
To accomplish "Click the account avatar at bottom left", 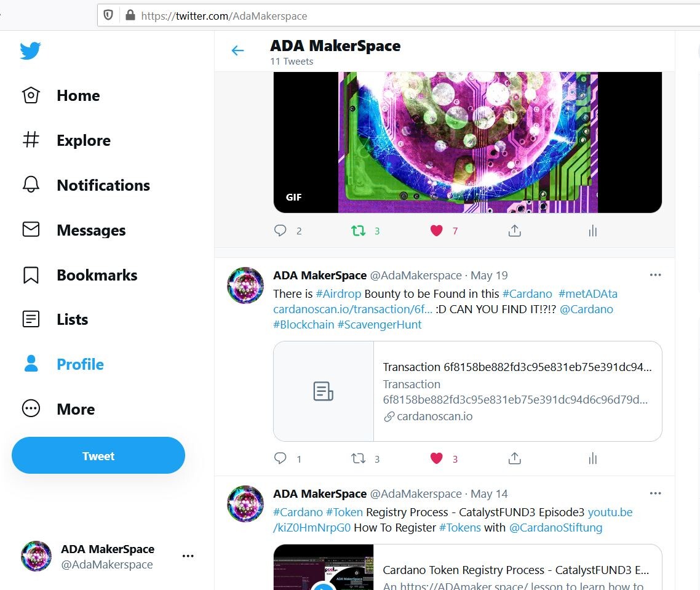I will point(36,556).
